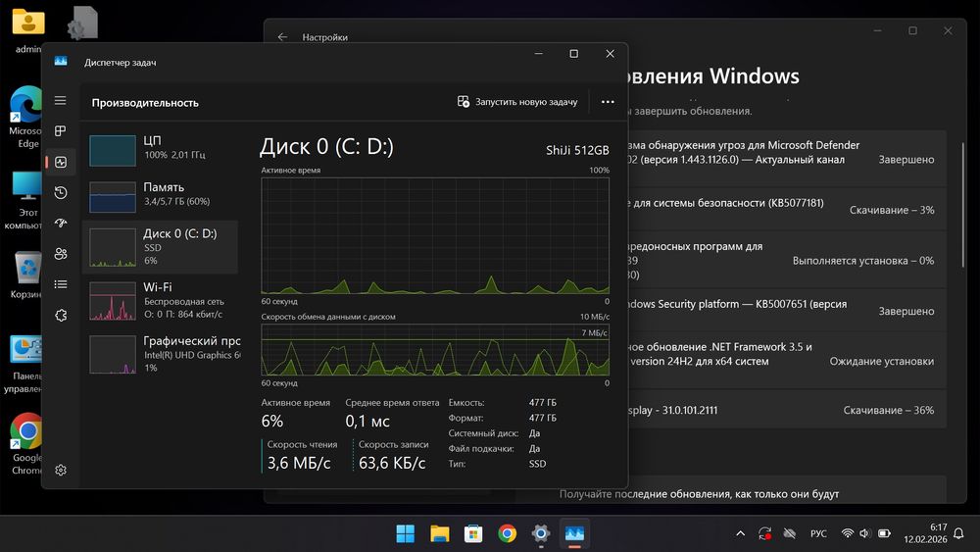980x552 pixels.
Task: Select the Memory performance item
Action: tap(161, 196)
